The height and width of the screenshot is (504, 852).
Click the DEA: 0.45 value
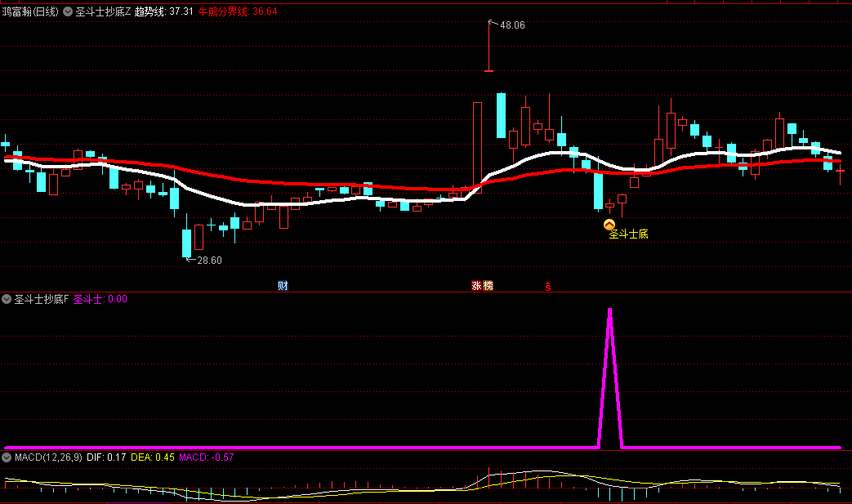click(x=153, y=457)
